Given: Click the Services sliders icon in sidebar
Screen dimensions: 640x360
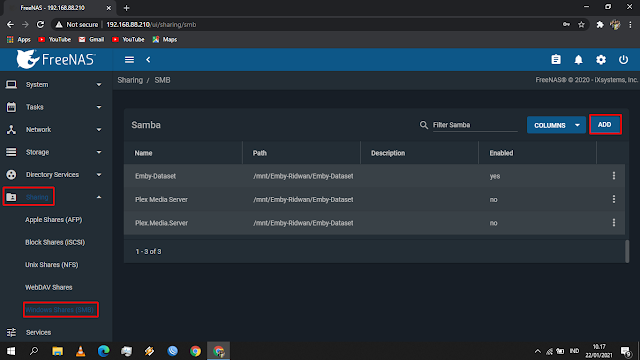Looking at the screenshot, I should (11, 332).
